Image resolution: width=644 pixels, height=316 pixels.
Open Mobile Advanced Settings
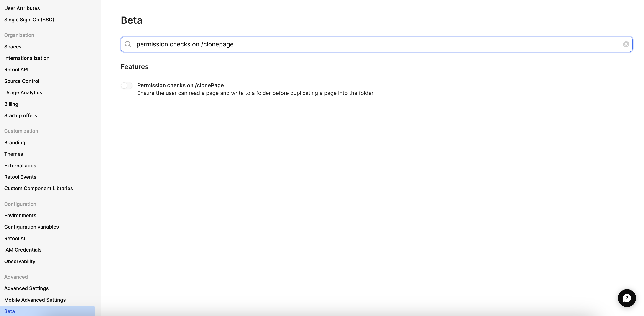[x=35, y=300]
